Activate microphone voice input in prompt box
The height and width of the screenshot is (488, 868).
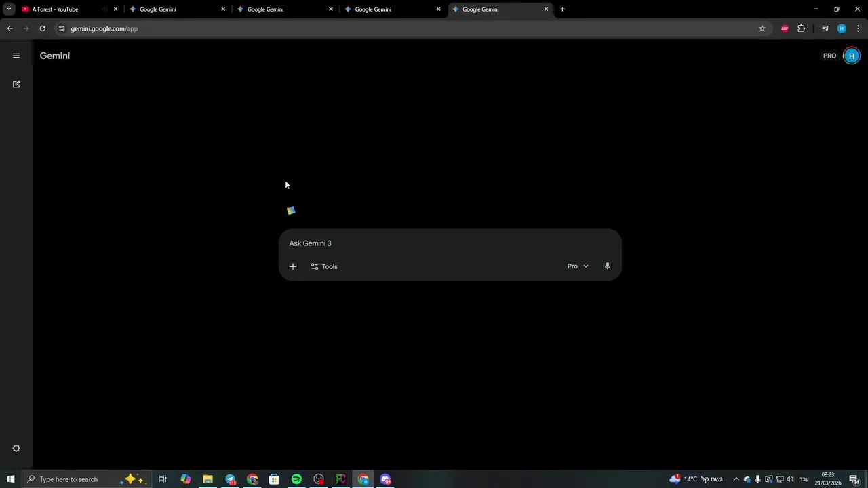608,266
